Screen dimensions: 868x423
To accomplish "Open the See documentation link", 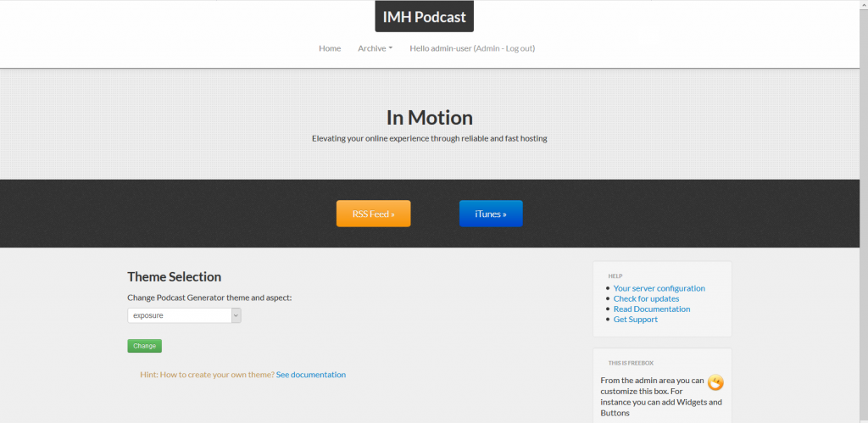I will [x=311, y=375].
